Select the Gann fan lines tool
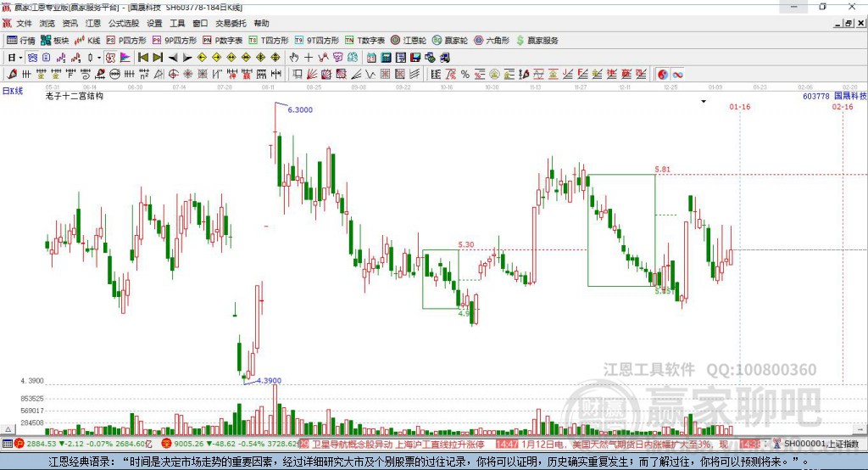The height and width of the screenshot is (470, 868). tap(312, 75)
